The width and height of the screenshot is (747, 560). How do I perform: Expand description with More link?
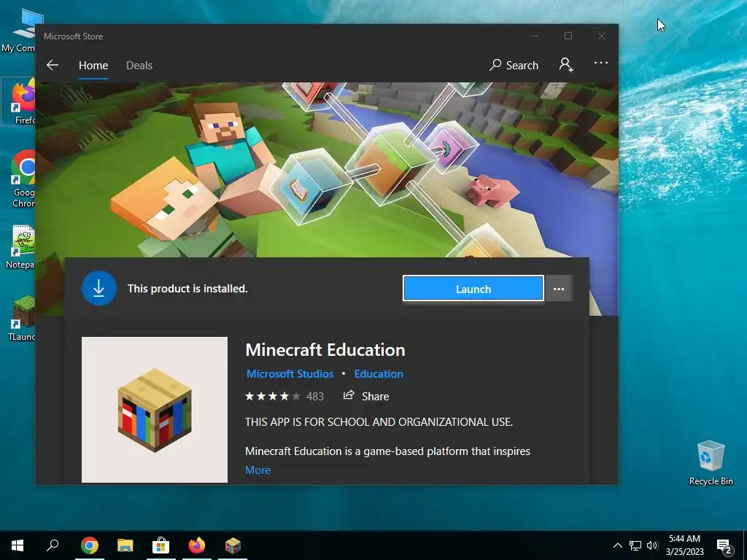click(x=258, y=470)
